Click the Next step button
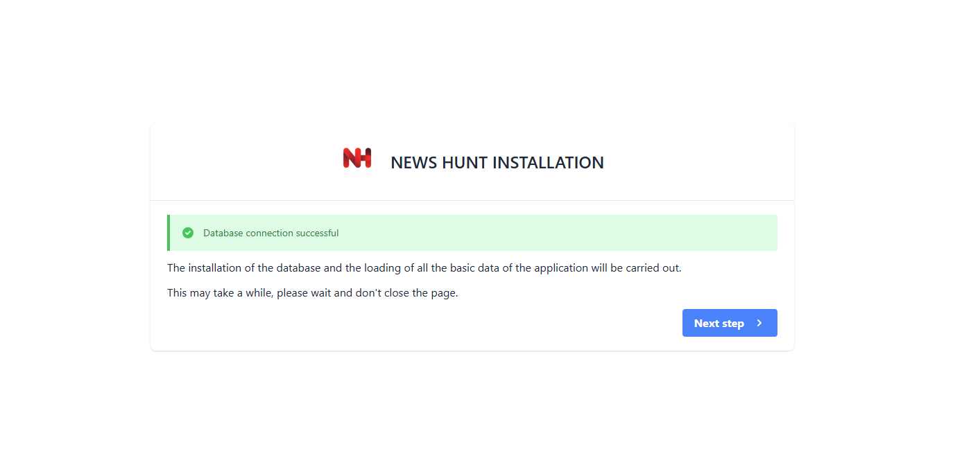 pyautogui.click(x=730, y=323)
